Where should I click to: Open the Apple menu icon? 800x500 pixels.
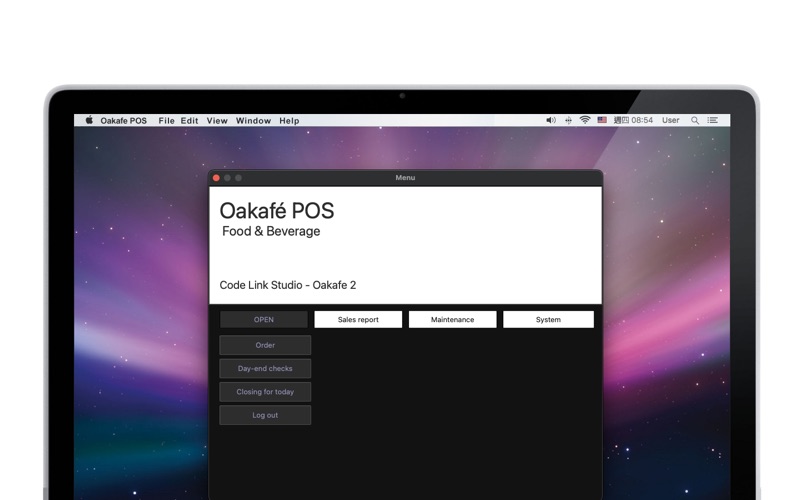click(x=89, y=120)
